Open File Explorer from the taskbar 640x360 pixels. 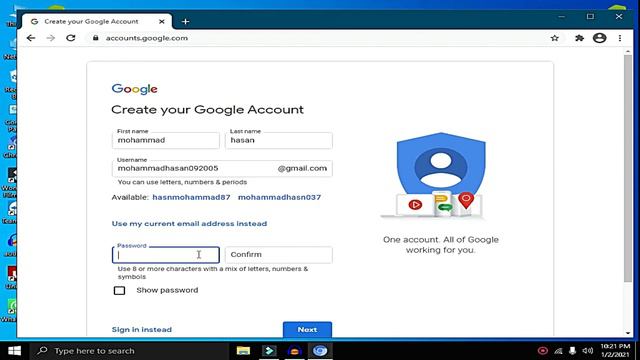tap(243, 351)
